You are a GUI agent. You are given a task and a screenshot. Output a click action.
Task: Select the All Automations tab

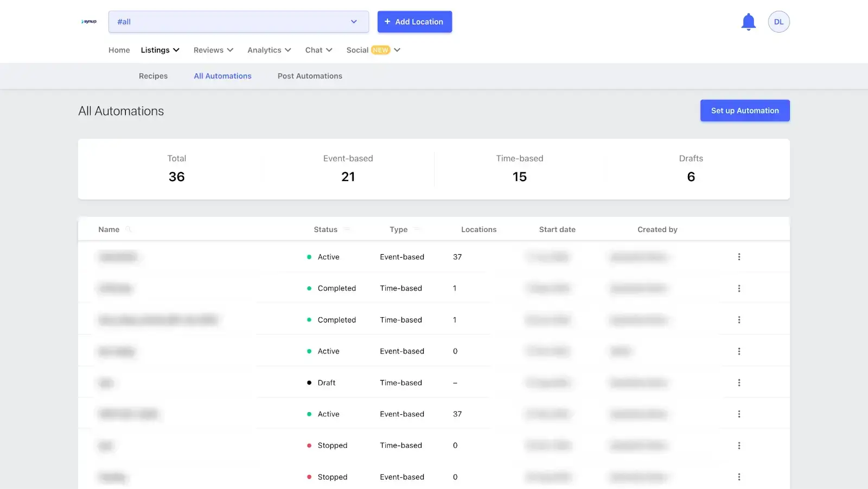click(x=222, y=76)
